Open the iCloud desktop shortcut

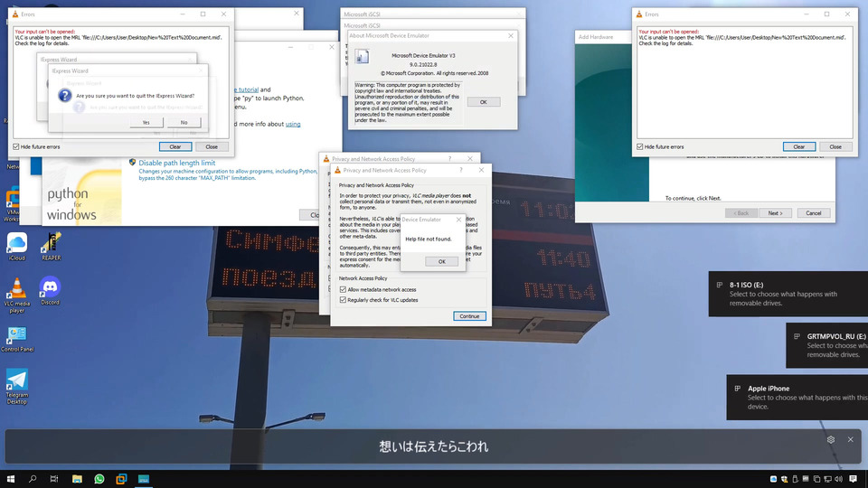click(x=16, y=246)
